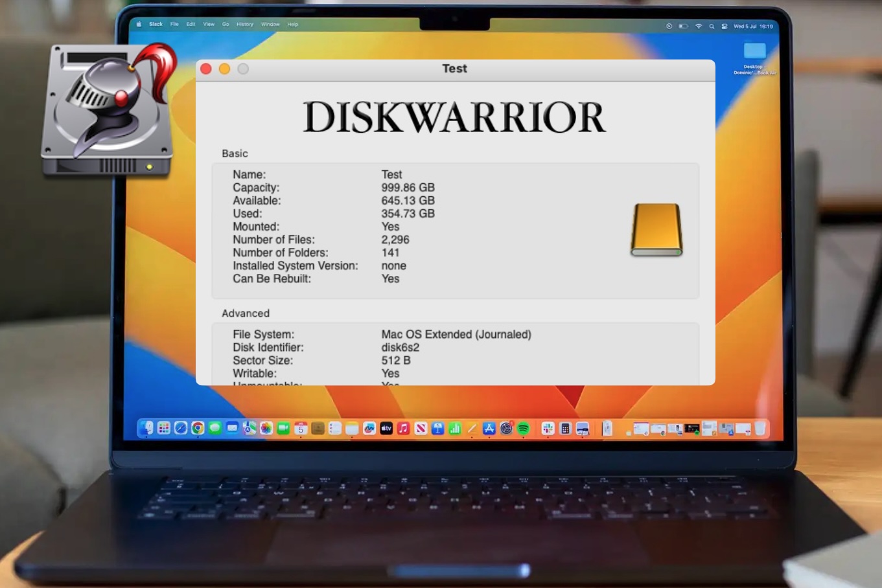This screenshot has height=588, width=882.
Task: Open the Apple menu
Action: coord(138,24)
